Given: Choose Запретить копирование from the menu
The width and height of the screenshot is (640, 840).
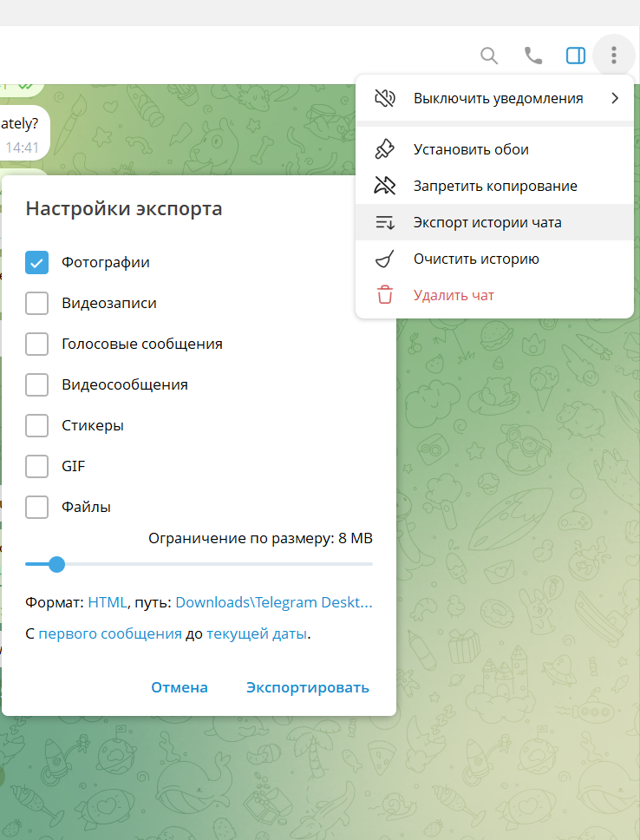Looking at the screenshot, I should 494,186.
